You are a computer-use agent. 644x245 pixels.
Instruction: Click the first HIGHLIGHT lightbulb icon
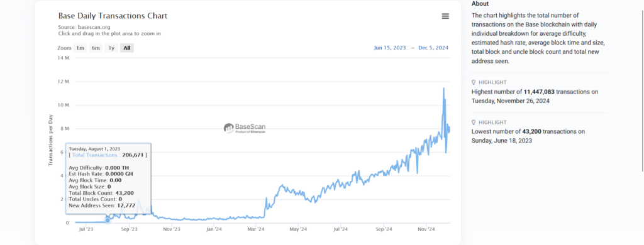[474, 82]
